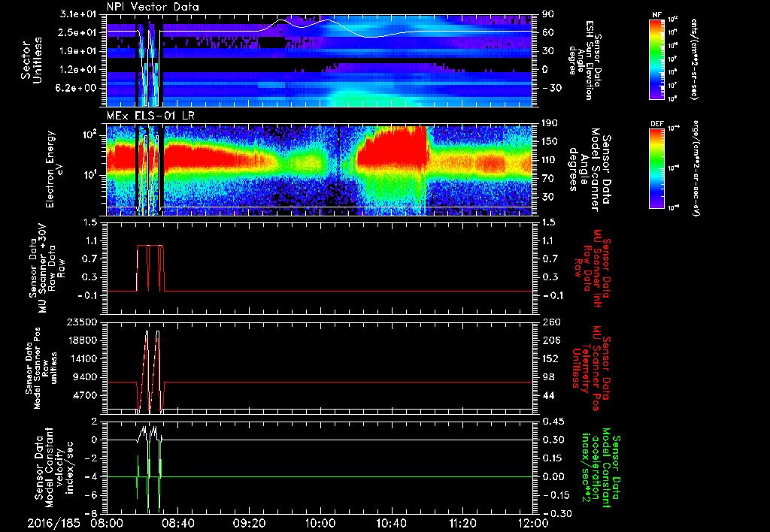This screenshot has height=532, width=770.
Task: Click the "23500" scanner position tick value
Action: (82, 322)
